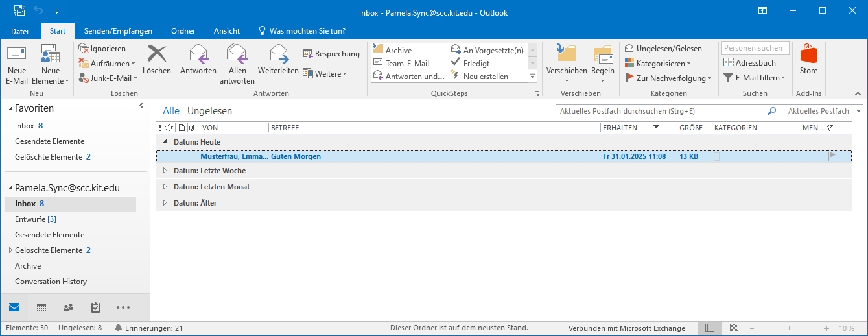The width and height of the screenshot is (868, 336).
Task: Open the QuickSteps dialog launcher
Action: [x=537, y=94]
